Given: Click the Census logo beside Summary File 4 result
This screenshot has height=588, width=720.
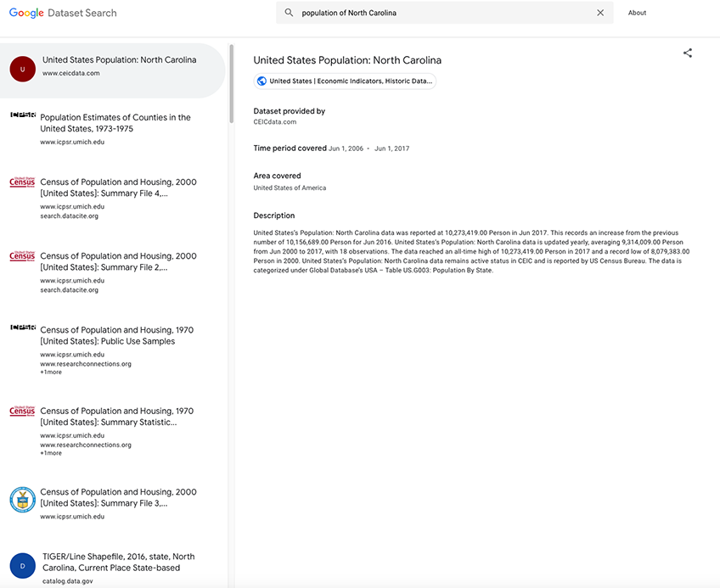Looking at the screenshot, I should click(x=21, y=182).
